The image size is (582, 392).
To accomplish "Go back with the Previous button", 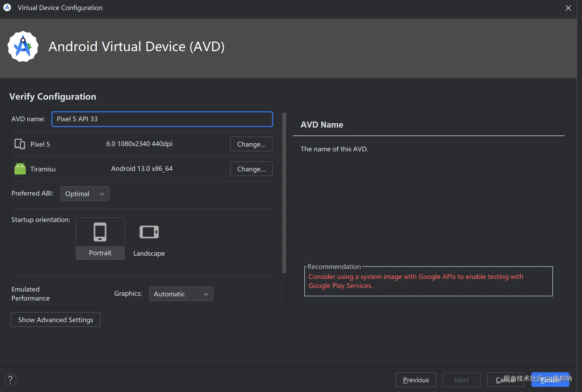I will coord(416,380).
